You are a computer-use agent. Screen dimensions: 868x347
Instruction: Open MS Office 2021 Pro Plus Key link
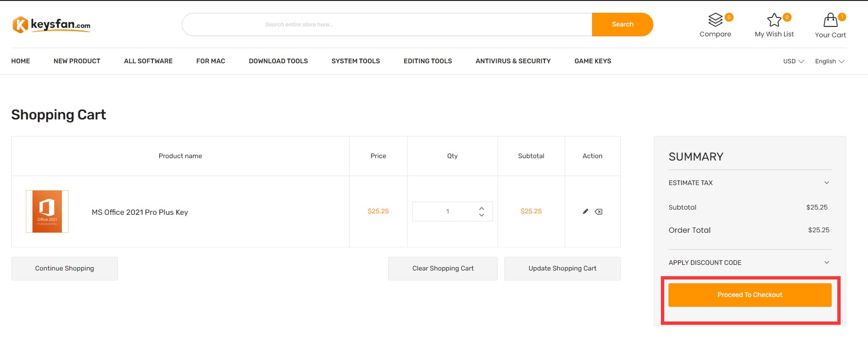pyautogui.click(x=140, y=212)
